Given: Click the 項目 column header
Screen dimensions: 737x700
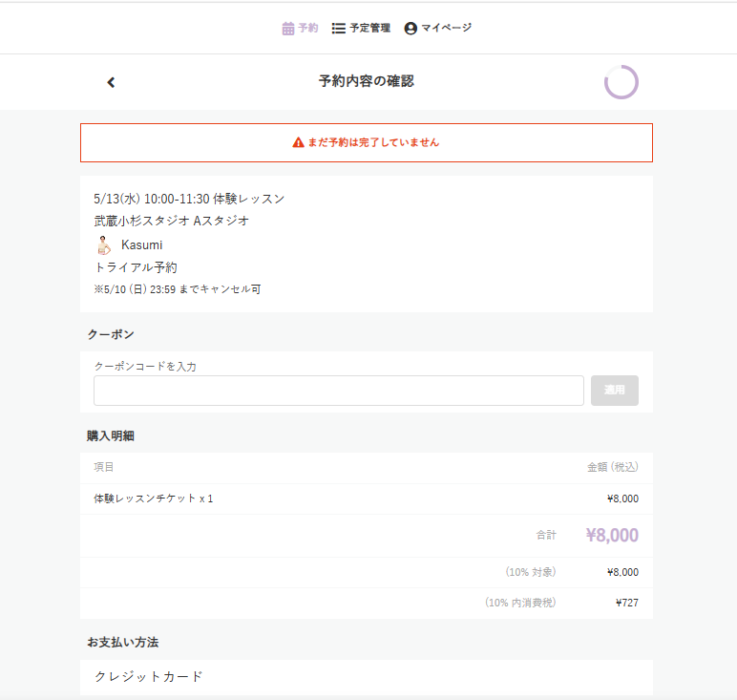Looking at the screenshot, I should [104, 467].
